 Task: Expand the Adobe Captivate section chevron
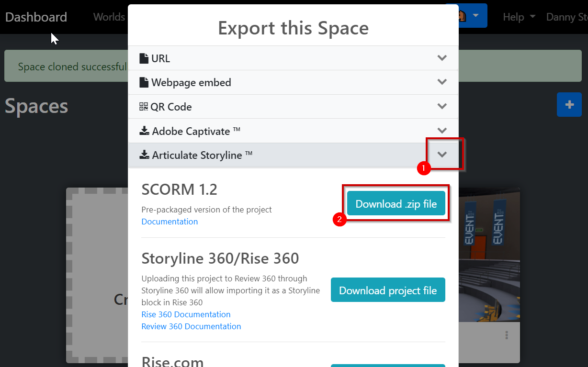442,130
